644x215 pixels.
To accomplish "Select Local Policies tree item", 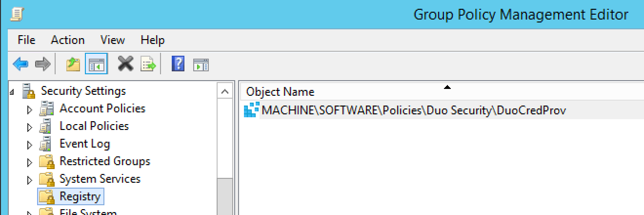I will pos(94,126).
